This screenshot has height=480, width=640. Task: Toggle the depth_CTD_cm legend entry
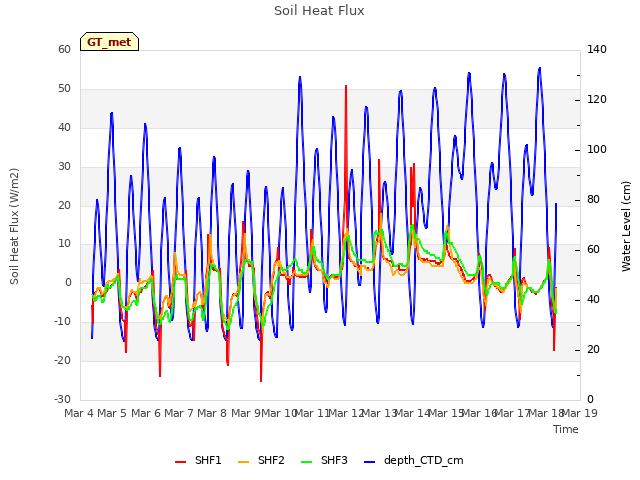click(x=413, y=460)
